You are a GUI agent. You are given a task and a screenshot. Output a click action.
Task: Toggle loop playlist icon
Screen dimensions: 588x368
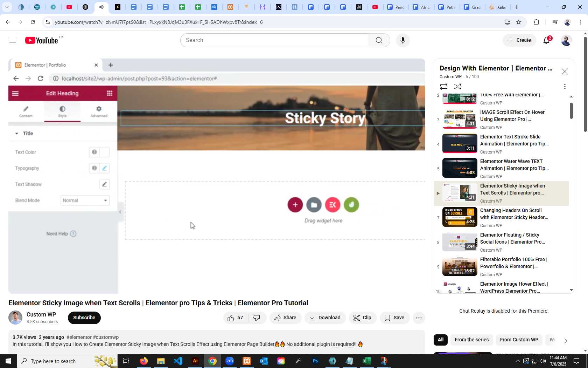pos(444,87)
